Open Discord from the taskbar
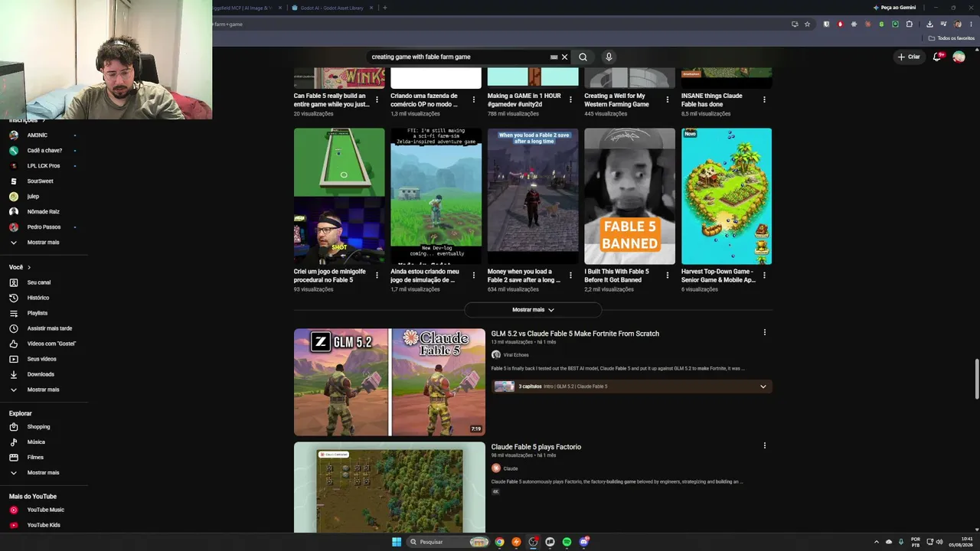 click(x=584, y=542)
